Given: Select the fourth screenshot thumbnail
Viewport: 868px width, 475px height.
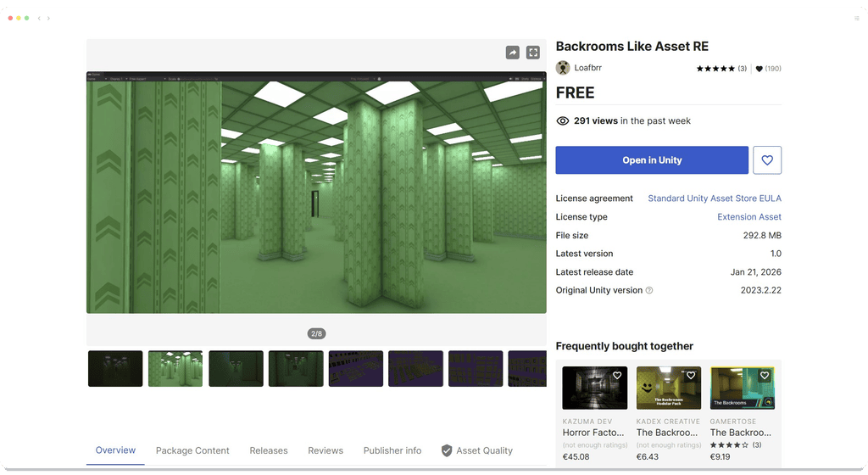Looking at the screenshot, I should coord(296,369).
